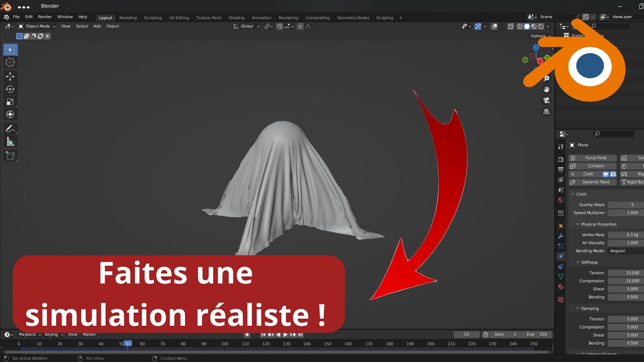Open the Material properties tab

(x=561, y=287)
